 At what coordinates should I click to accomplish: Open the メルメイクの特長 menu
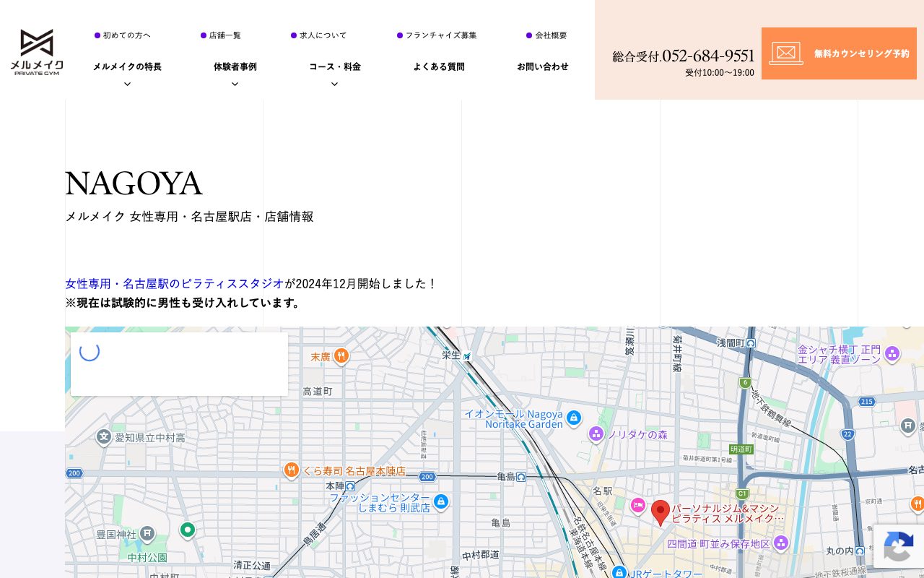click(x=127, y=66)
